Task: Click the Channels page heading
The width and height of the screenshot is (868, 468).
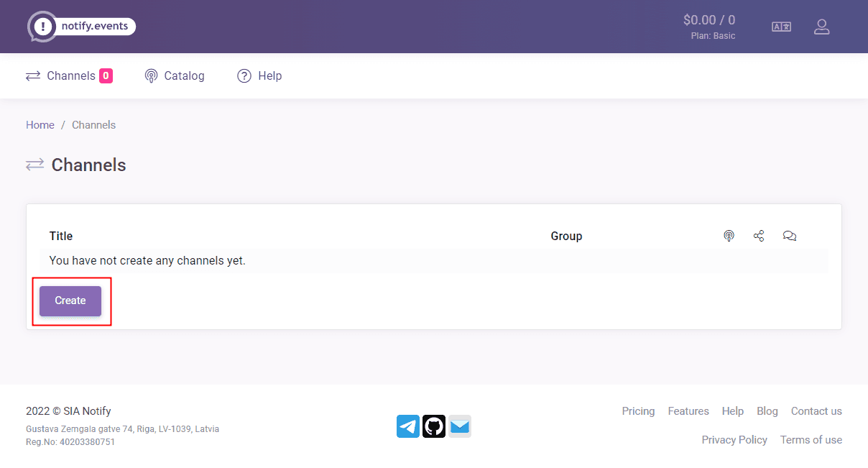Action: click(89, 165)
